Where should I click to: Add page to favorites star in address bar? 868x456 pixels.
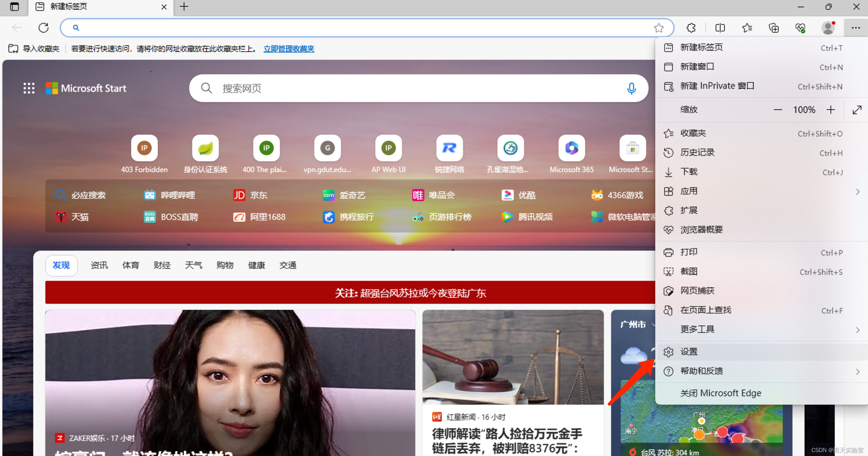pyautogui.click(x=659, y=27)
